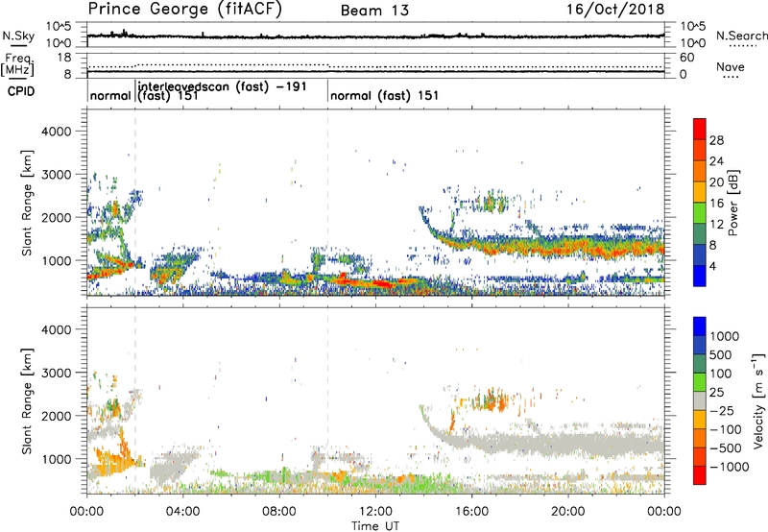Select the "28" label on the power colorbar

click(x=716, y=140)
